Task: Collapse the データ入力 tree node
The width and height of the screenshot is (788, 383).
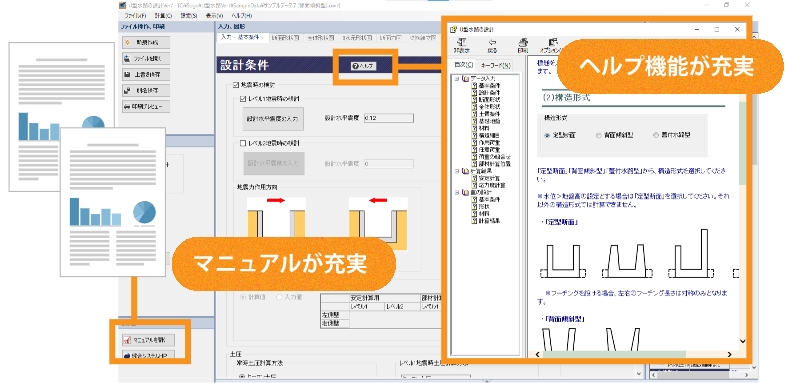Action: coord(456,79)
